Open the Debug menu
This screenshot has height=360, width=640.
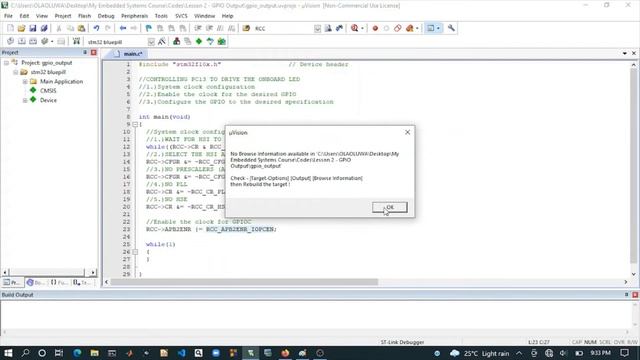pyautogui.click(x=106, y=16)
